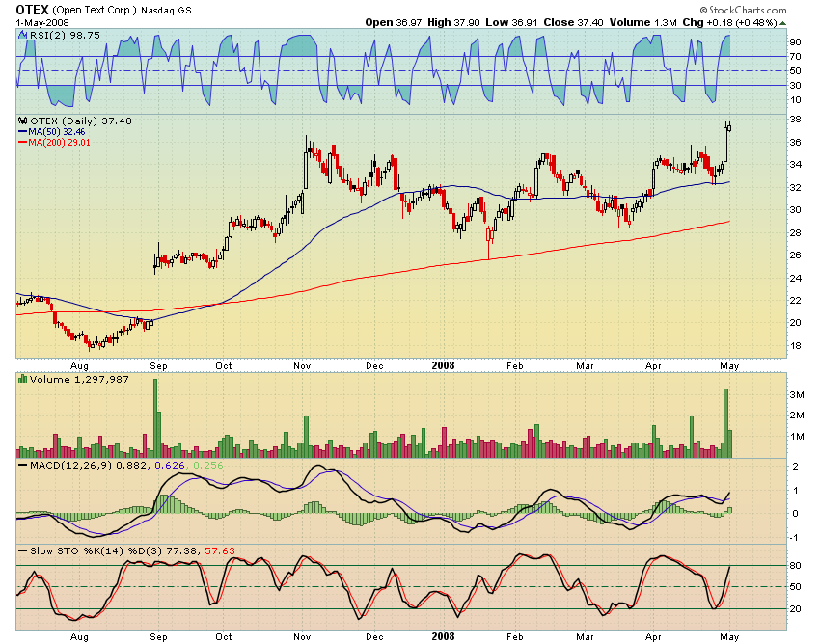This screenshot has height=644, width=820.
Task: Click the 1-May-2008 date label
Action: click(x=42, y=22)
